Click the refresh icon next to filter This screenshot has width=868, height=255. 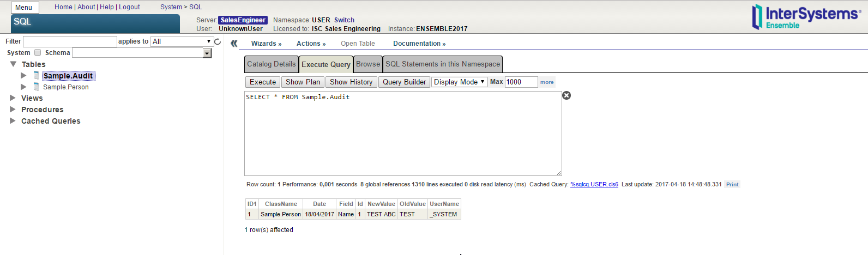pyautogui.click(x=218, y=41)
